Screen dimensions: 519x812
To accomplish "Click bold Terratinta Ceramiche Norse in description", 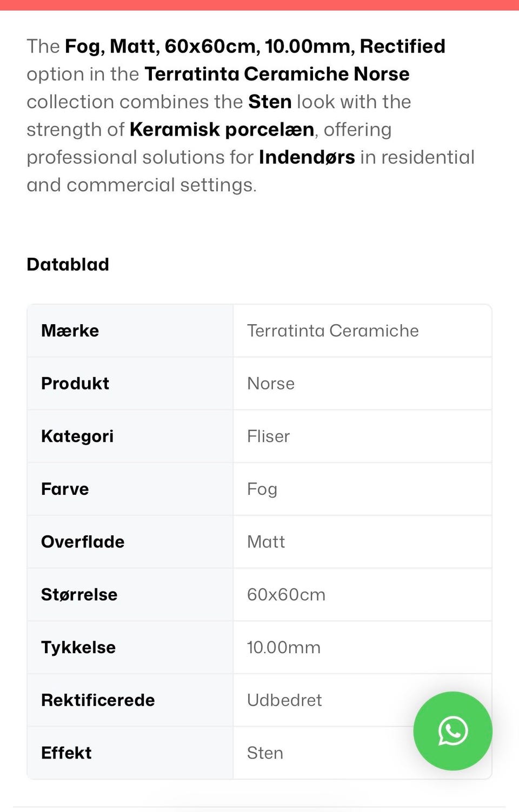I will click(277, 74).
